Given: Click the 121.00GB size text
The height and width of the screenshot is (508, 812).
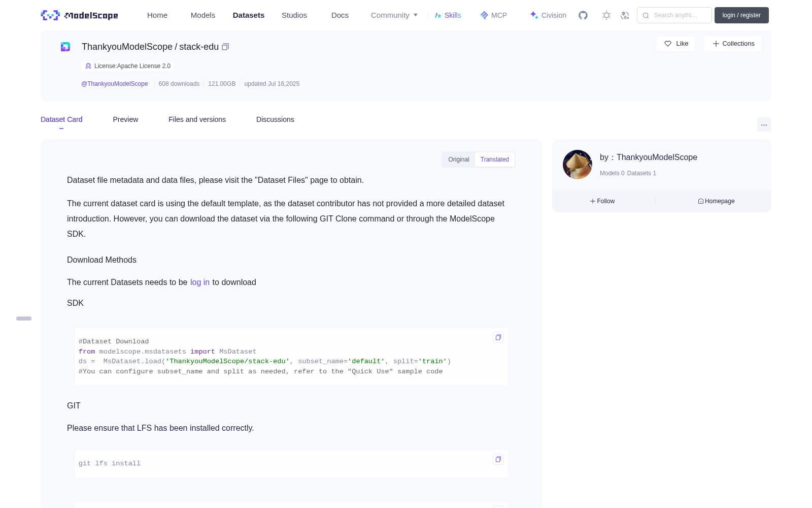Looking at the screenshot, I should point(222,84).
